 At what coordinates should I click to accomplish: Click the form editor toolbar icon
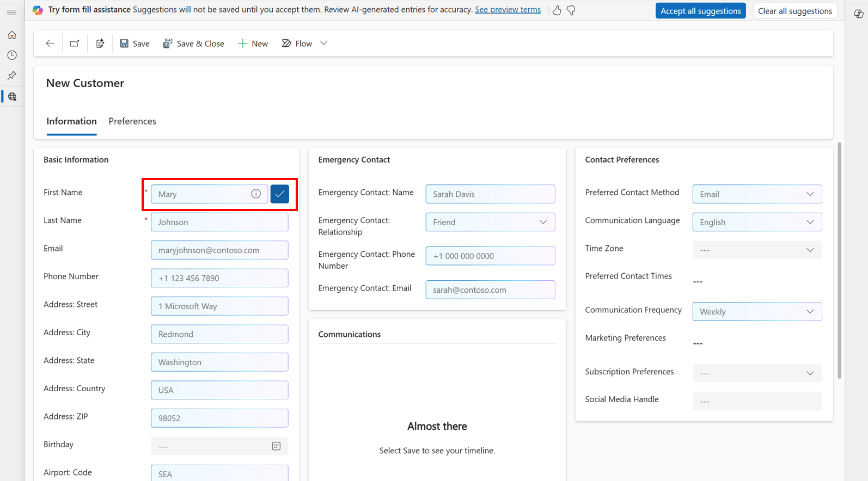click(100, 44)
